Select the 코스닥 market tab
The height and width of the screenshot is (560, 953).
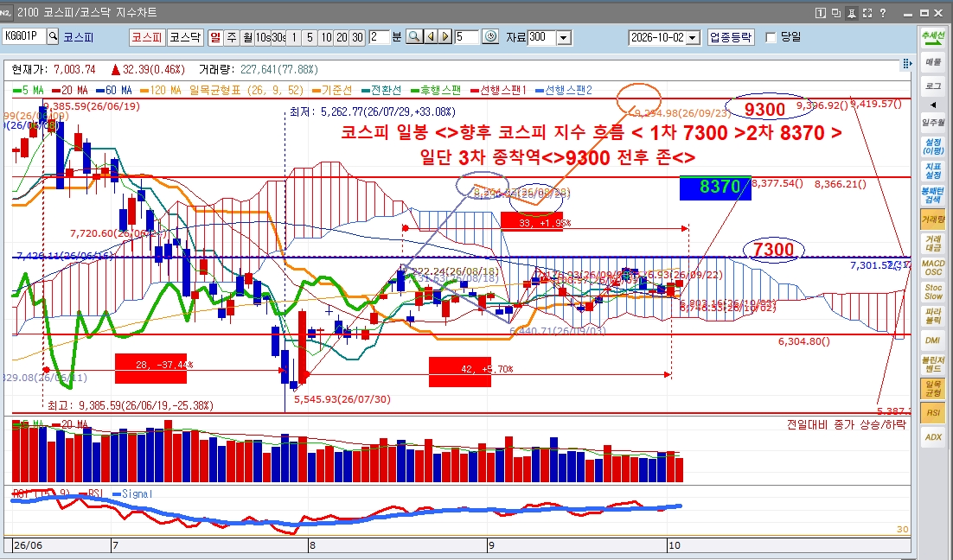(185, 37)
